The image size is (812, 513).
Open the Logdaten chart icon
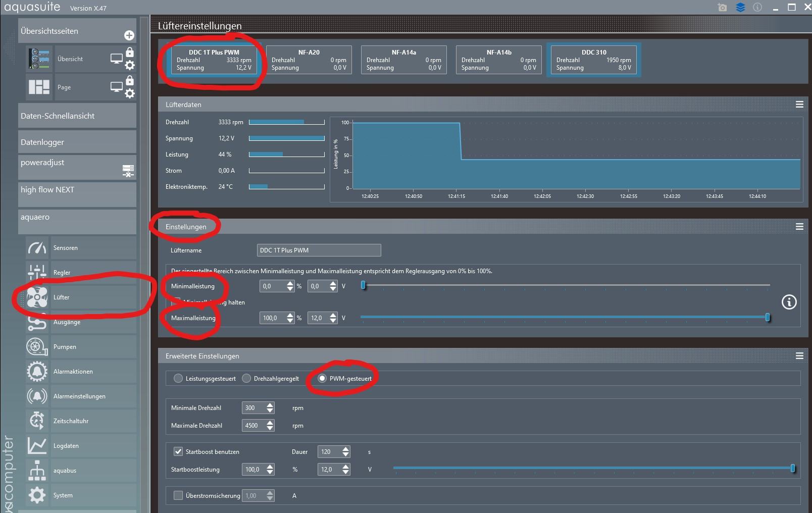(37, 446)
